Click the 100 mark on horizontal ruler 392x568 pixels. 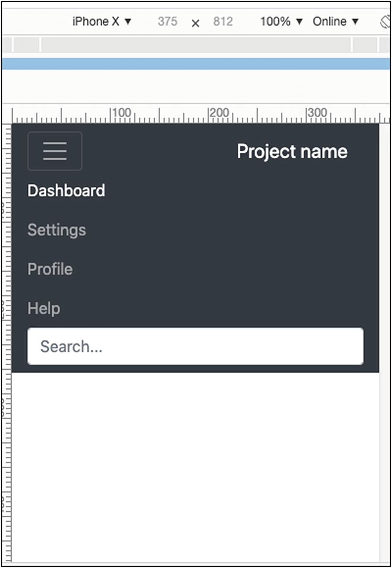(121, 113)
